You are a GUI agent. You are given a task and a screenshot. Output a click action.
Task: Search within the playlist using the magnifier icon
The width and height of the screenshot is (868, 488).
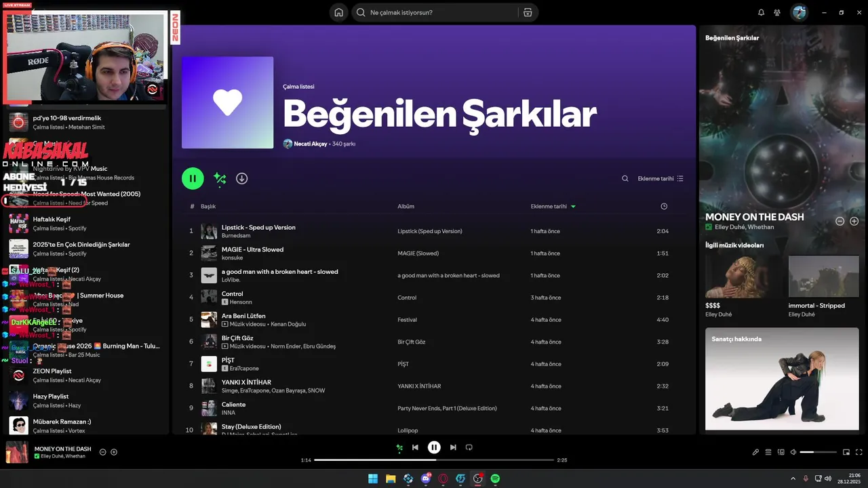coord(625,179)
